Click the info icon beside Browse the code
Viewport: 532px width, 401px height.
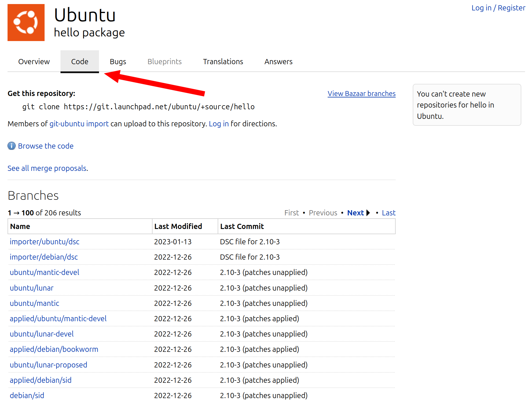[12, 146]
